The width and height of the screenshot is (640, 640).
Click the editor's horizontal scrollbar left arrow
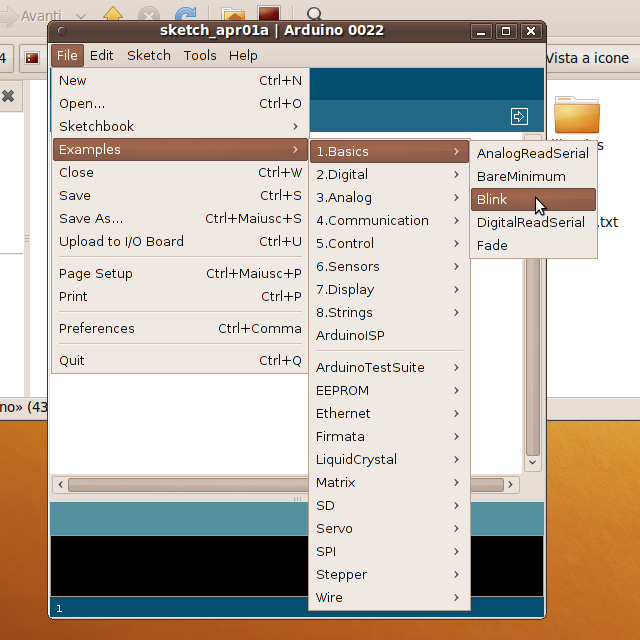pos(60,484)
